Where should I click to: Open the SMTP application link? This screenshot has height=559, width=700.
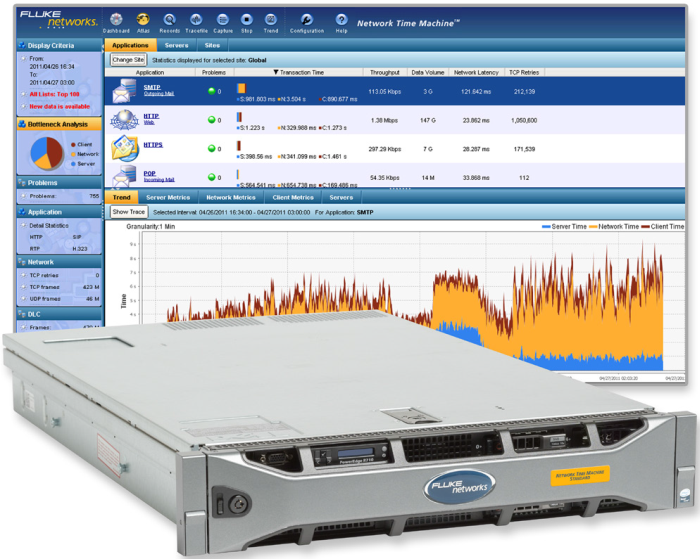tap(152, 87)
